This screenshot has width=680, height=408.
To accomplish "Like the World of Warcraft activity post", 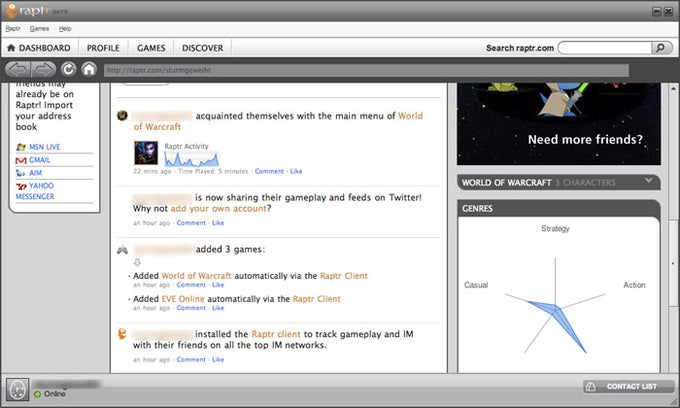I will (x=296, y=171).
